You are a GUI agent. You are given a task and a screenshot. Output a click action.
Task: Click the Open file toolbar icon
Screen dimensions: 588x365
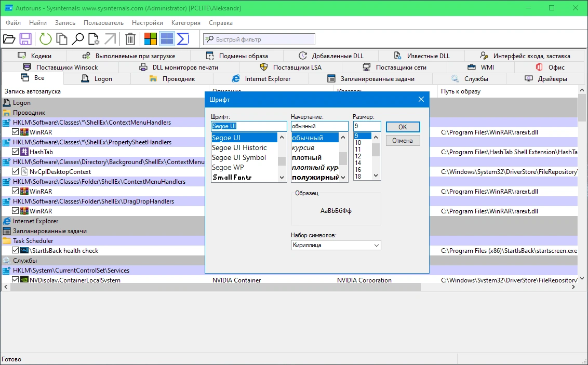(9, 39)
